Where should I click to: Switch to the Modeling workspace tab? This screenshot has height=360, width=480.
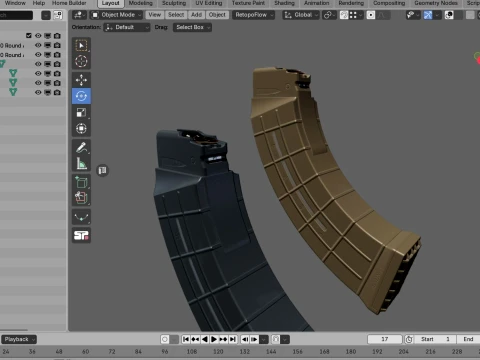coord(141,3)
